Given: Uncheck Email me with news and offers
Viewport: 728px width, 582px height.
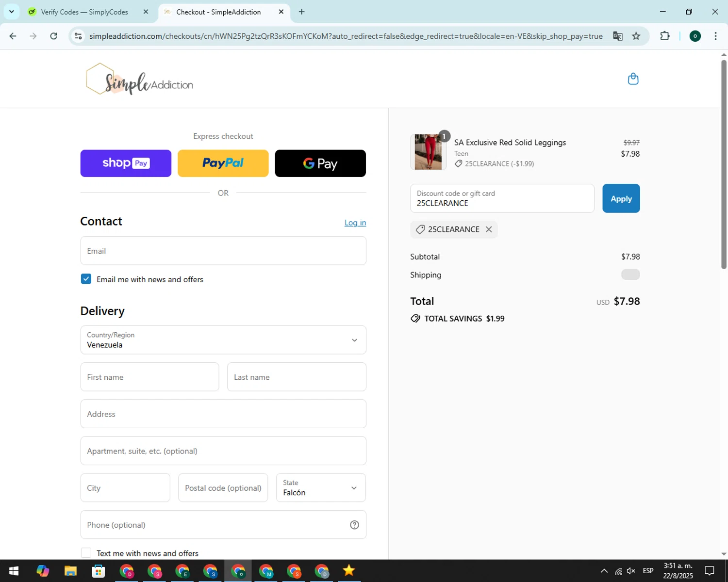Looking at the screenshot, I should coord(86,279).
